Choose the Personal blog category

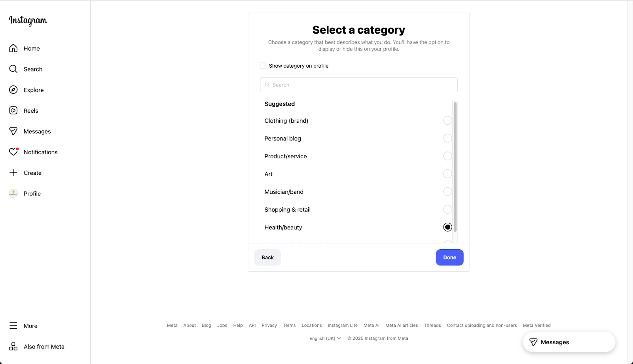click(447, 138)
